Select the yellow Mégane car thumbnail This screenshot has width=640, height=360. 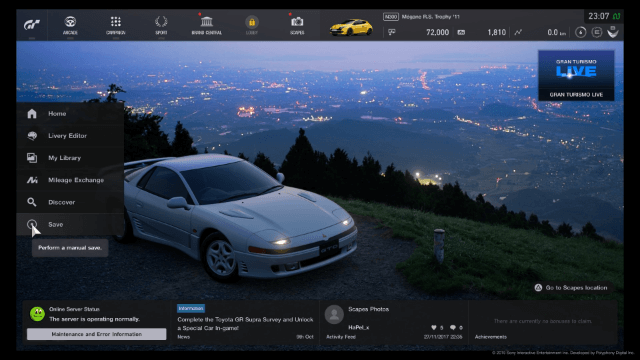tap(351, 27)
